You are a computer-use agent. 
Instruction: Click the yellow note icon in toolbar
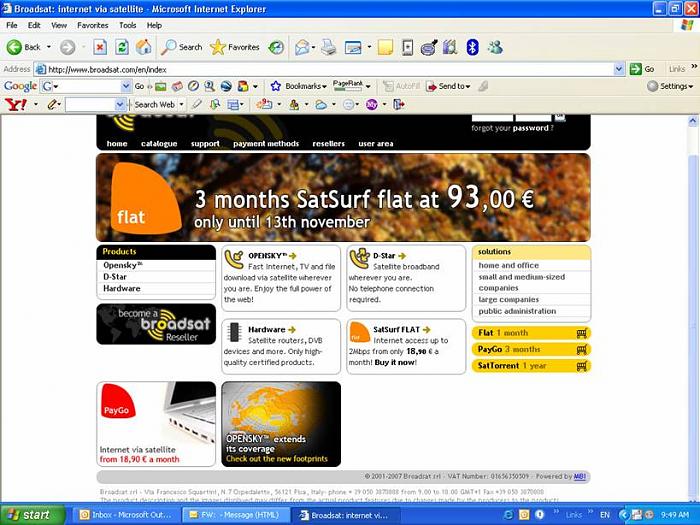385,47
